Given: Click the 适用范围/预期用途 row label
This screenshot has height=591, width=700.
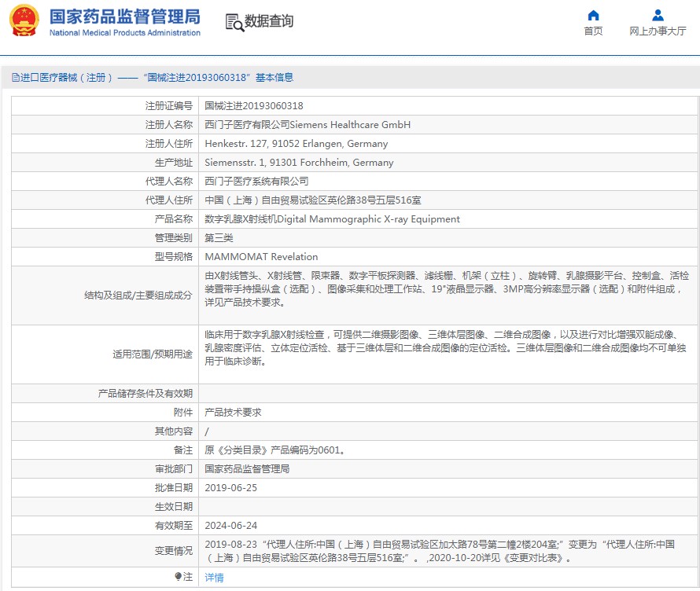Looking at the screenshot, I should click(x=153, y=354).
